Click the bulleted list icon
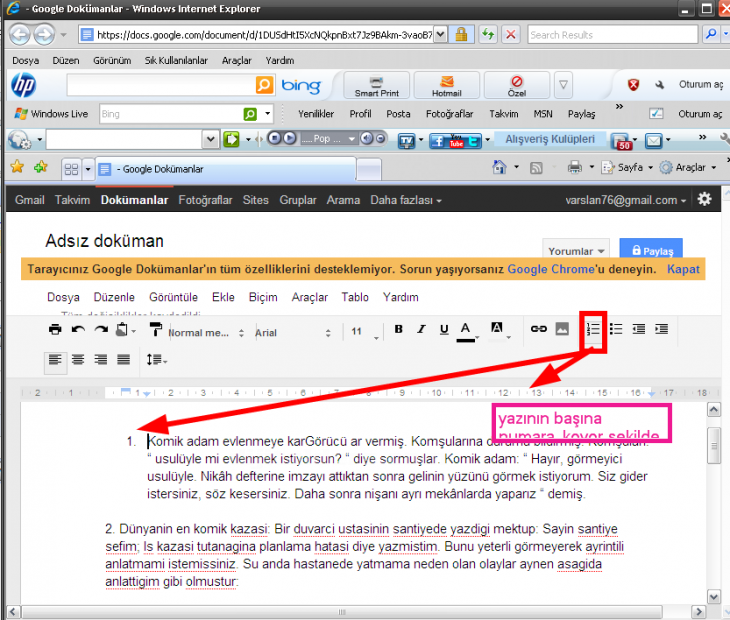730x620 pixels. click(x=616, y=329)
